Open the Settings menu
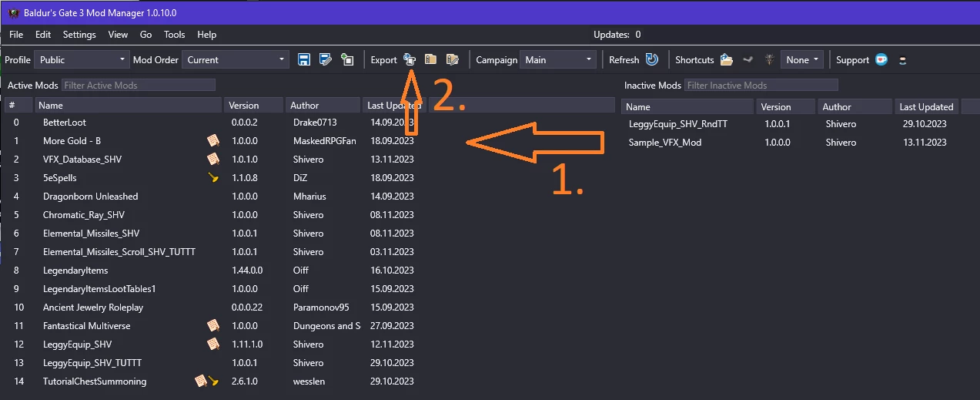 coord(79,35)
